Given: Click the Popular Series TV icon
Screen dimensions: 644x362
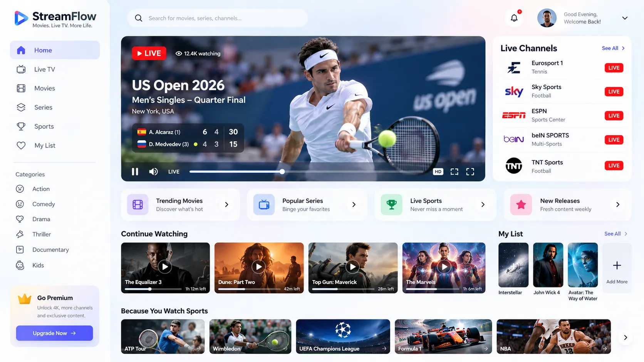Looking at the screenshot, I should [x=264, y=205].
